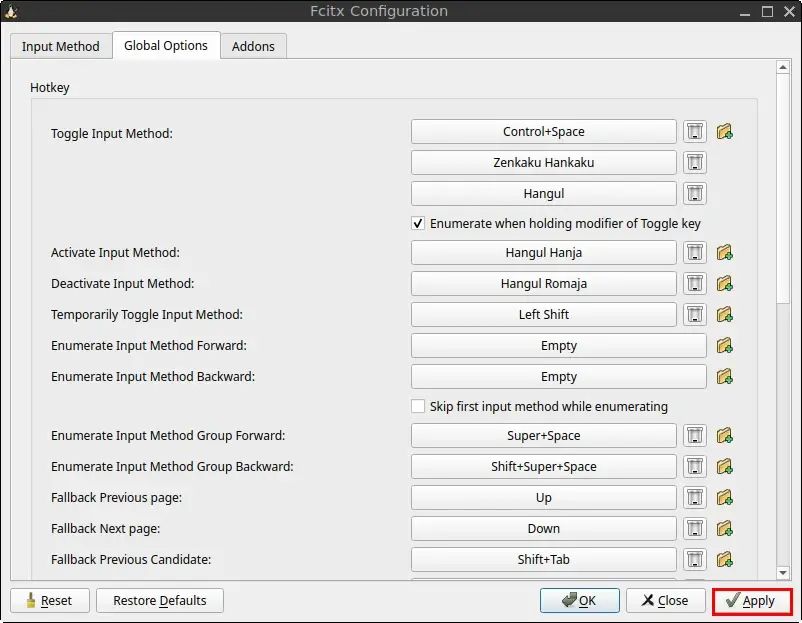Add an Enumerate Group Backward hotkey
The width and height of the screenshot is (802, 623).
pyautogui.click(x=724, y=466)
